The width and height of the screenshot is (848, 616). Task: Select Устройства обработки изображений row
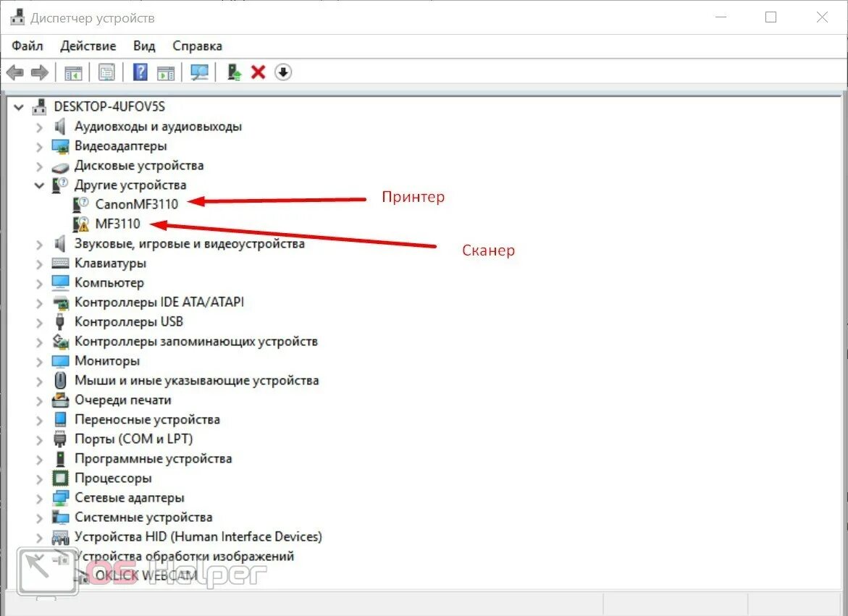184,556
